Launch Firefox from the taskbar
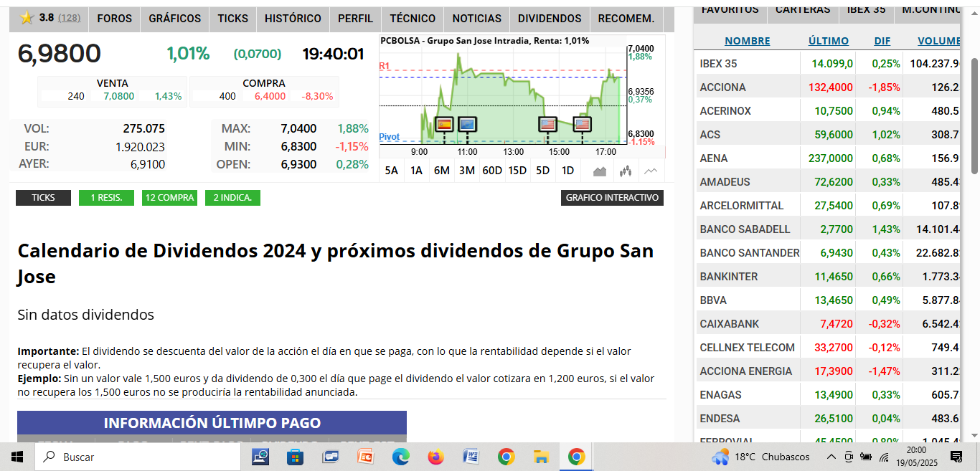This screenshot has height=471, width=980. click(x=435, y=457)
